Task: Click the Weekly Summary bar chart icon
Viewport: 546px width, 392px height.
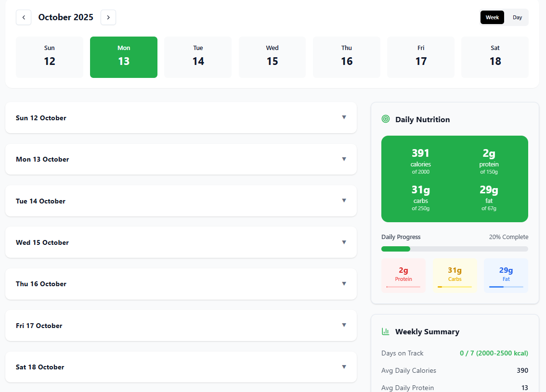Action: pos(385,331)
